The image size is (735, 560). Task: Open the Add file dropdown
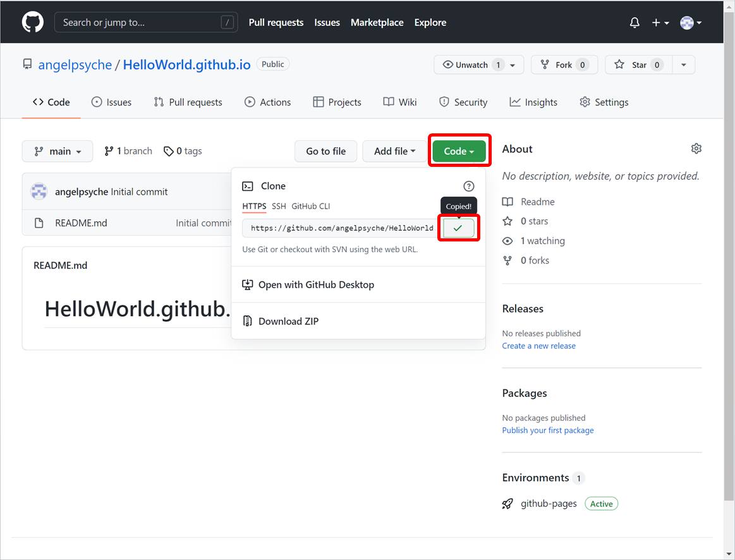click(x=395, y=151)
